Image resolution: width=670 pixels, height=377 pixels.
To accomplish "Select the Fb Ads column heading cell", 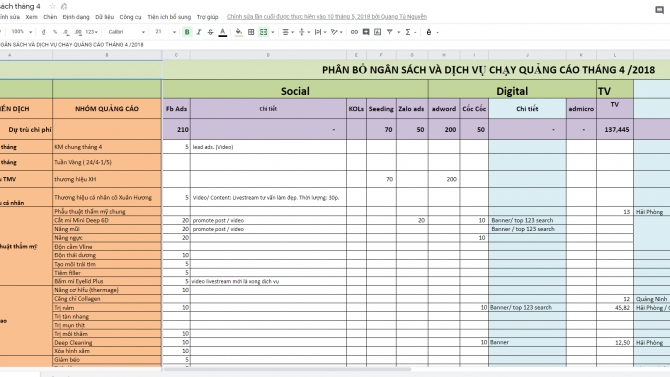I will [x=176, y=109].
